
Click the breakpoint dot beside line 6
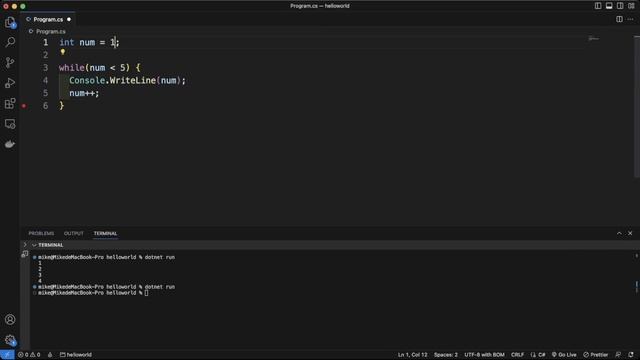(x=24, y=106)
